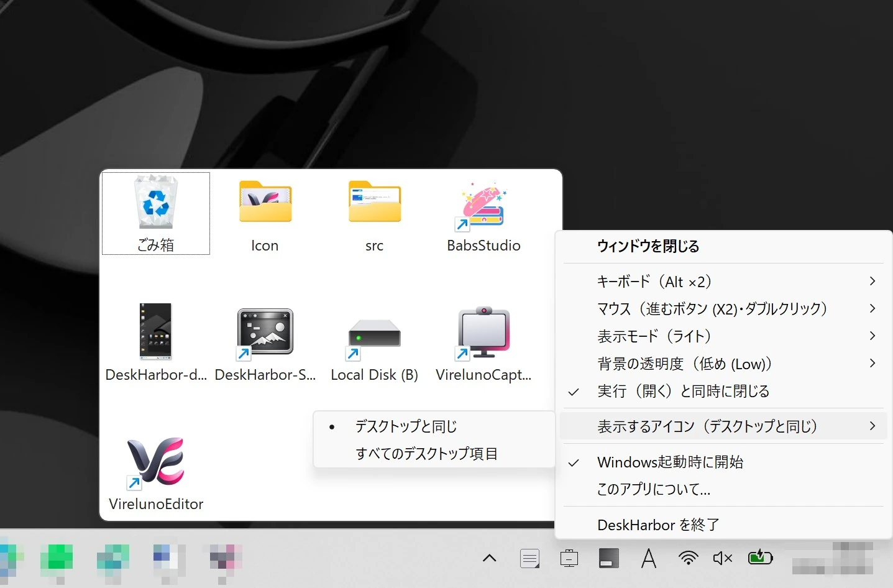
Task: Show hidden tray icons with the chevron
Action: pyautogui.click(x=490, y=558)
